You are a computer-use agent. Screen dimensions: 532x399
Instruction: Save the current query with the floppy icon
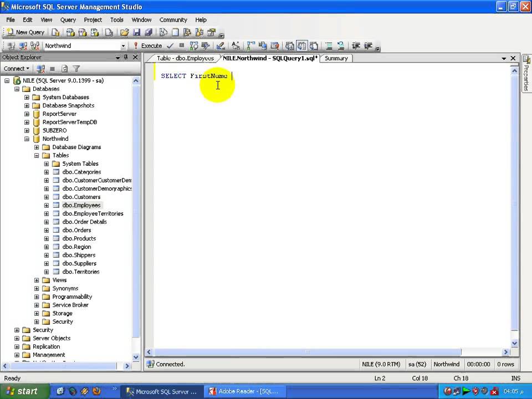137,32
